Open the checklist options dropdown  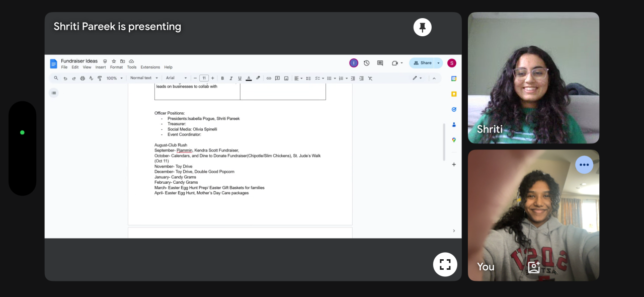pyautogui.click(x=319, y=78)
